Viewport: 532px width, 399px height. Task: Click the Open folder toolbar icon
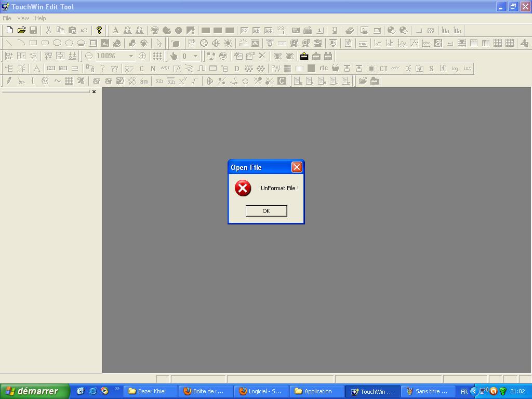21,31
